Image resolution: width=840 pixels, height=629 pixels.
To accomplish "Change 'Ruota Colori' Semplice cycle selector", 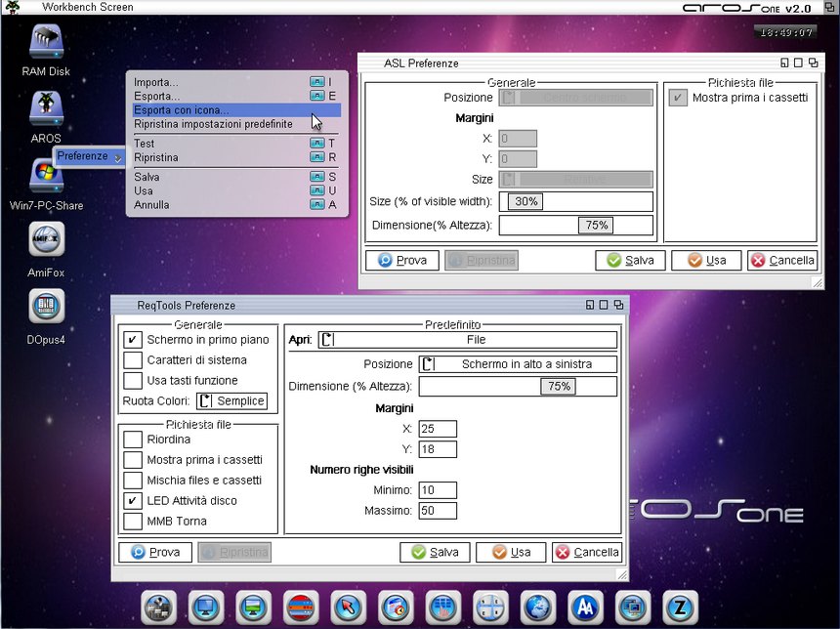I will [231, 400].
